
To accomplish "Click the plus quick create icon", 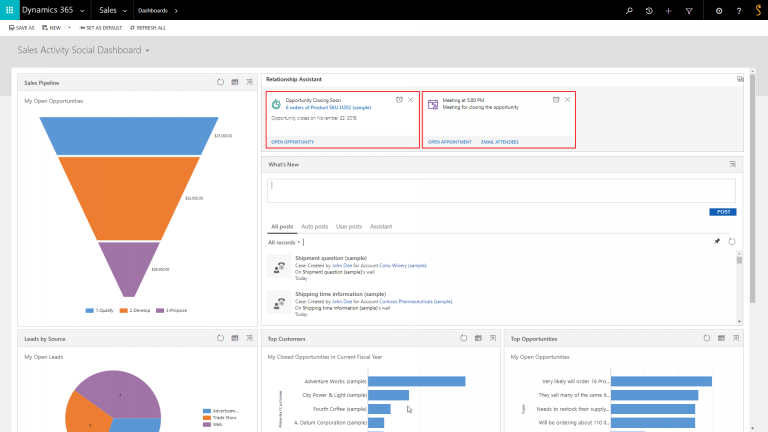I will 669,10.
